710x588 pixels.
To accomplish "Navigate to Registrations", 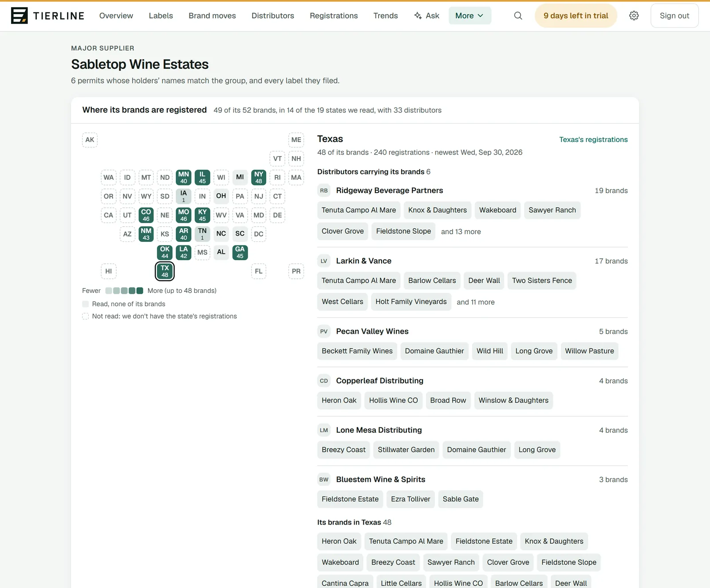I will click(334, 16).
